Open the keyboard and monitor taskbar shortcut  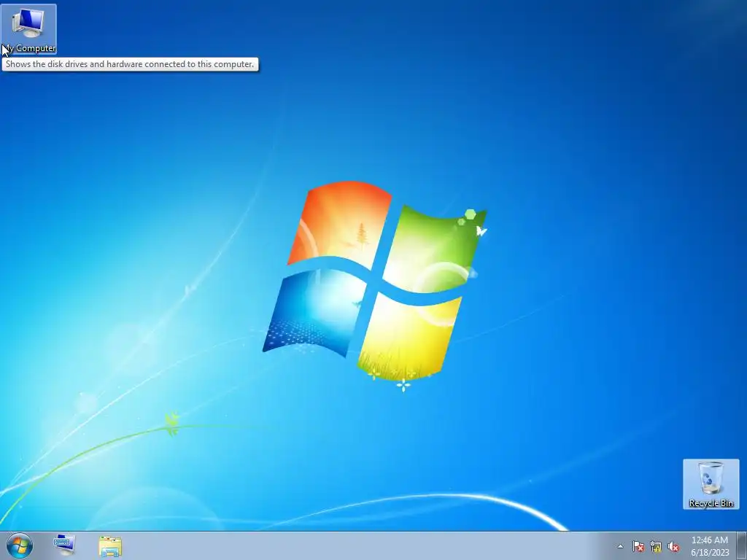(64, 545)
